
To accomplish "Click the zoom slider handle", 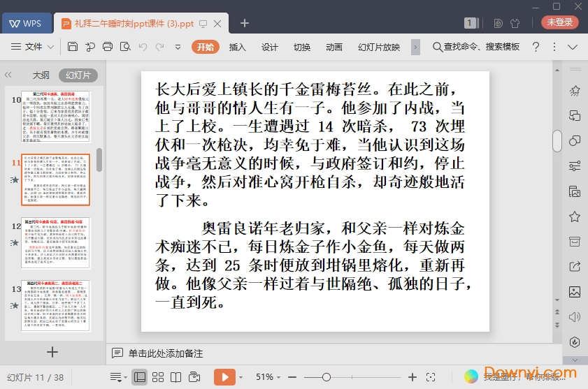I will pos(327,377).
